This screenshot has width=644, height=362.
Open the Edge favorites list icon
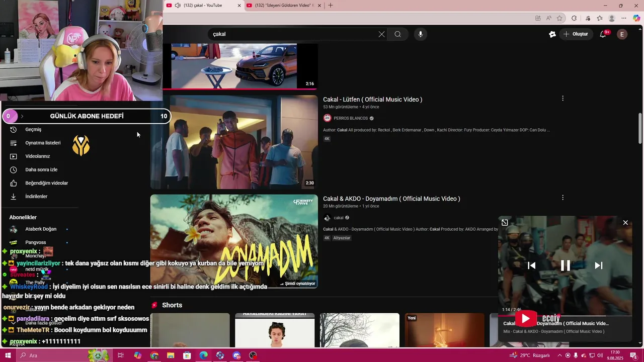coord(600,18)
